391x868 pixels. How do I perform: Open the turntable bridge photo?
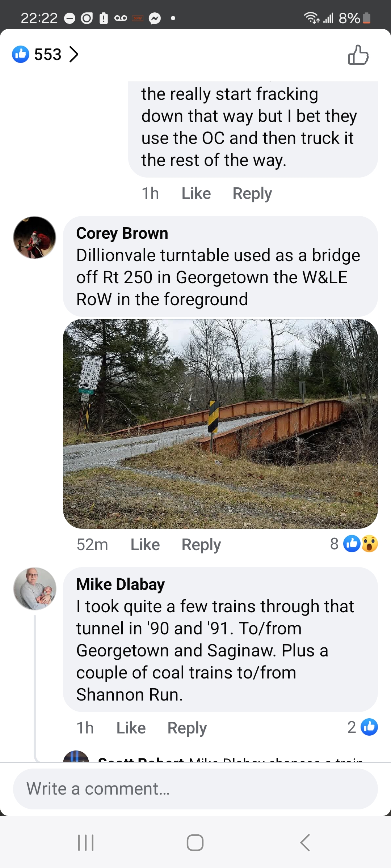click(220, 424)
